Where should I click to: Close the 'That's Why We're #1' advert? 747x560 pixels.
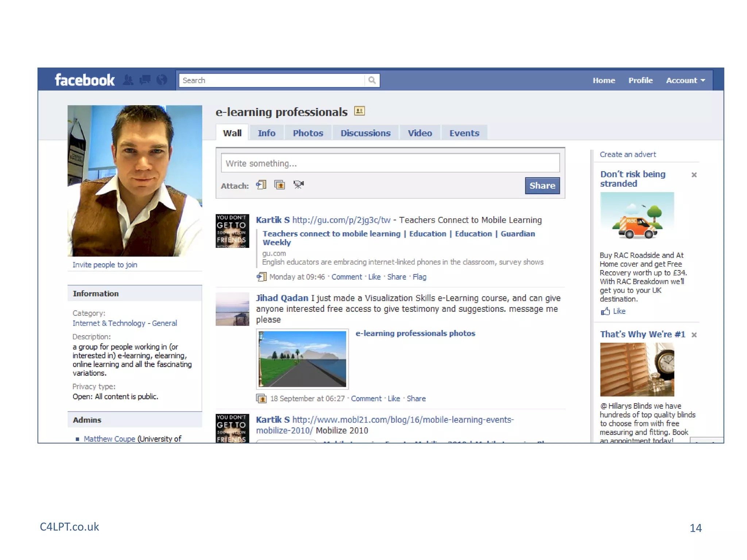click(x=694, y=335)
